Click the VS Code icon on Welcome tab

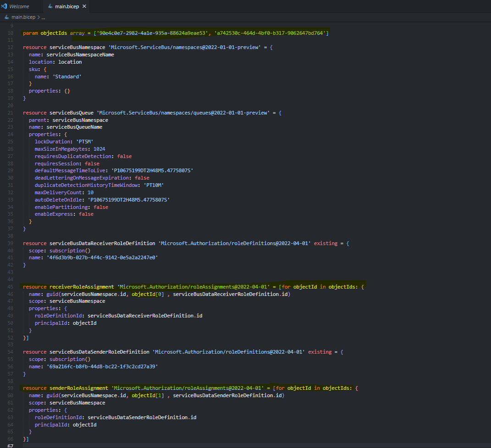4,6
